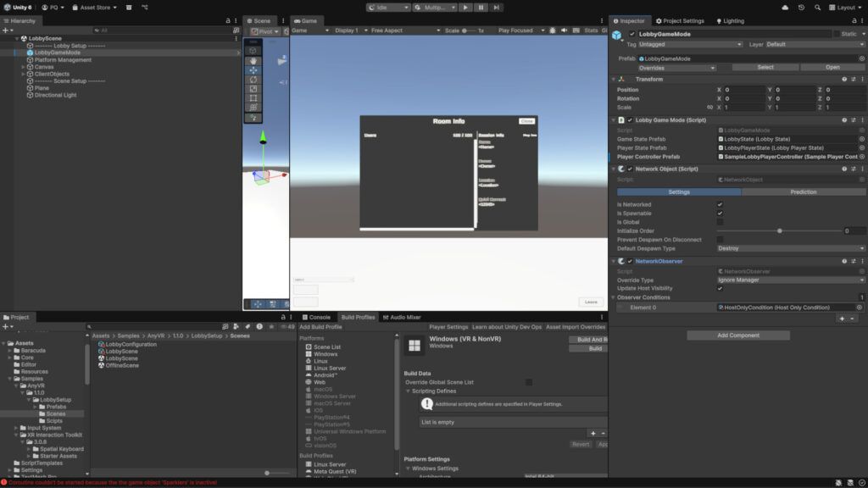This screenshot has width=868, height=488.
Task: Open the Override Type dropdown
Action: pyautogui.click(x=790, y=280)
